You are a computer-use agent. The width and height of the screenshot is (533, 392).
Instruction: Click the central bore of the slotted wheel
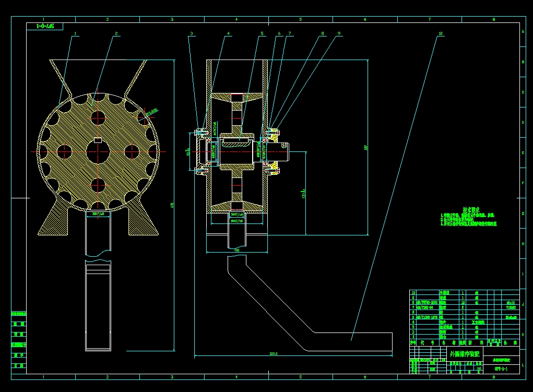tap(98, 151)
